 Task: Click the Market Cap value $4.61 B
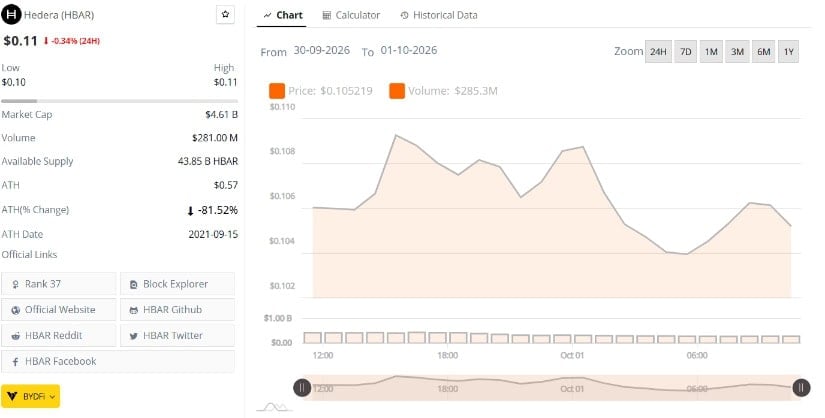click(222, 114)
